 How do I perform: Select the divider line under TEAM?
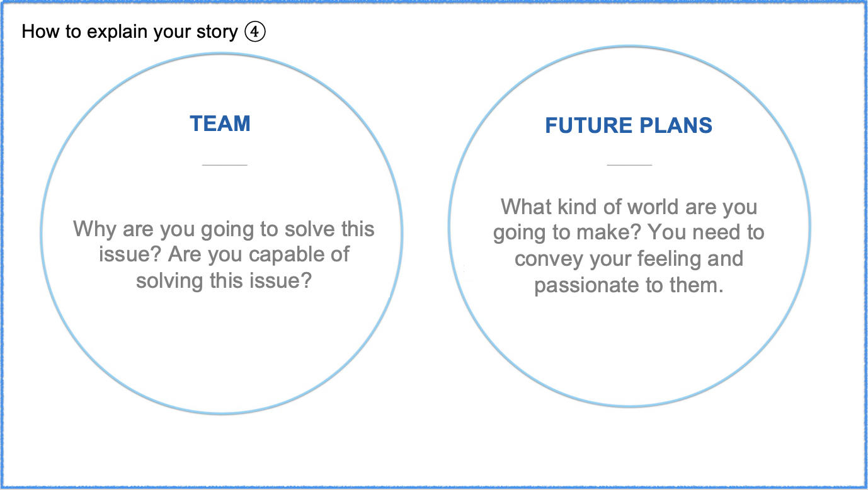click(x=225, y=165)
